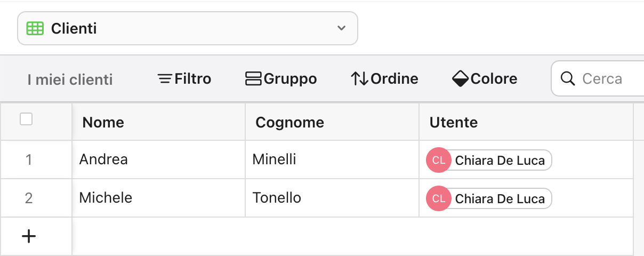Click the green Clienti table icon
Screen dimensions: 644x256
[x=35, y=29]
